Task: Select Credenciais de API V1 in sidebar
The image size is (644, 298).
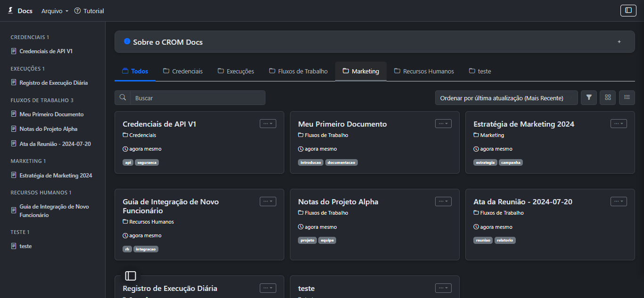Action: pos(46,51)
